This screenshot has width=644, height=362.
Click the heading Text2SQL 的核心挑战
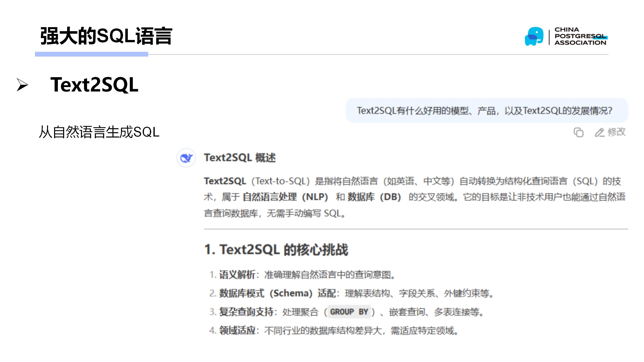click(x=276, y=250)
